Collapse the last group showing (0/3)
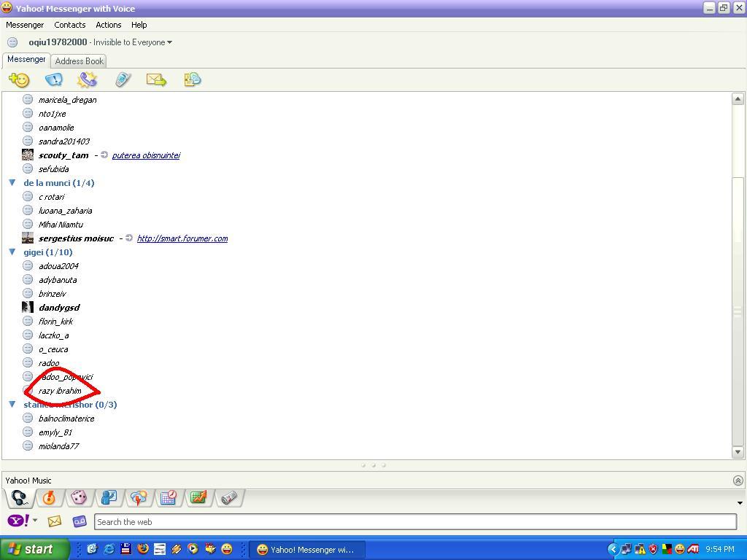 point(12,404)
